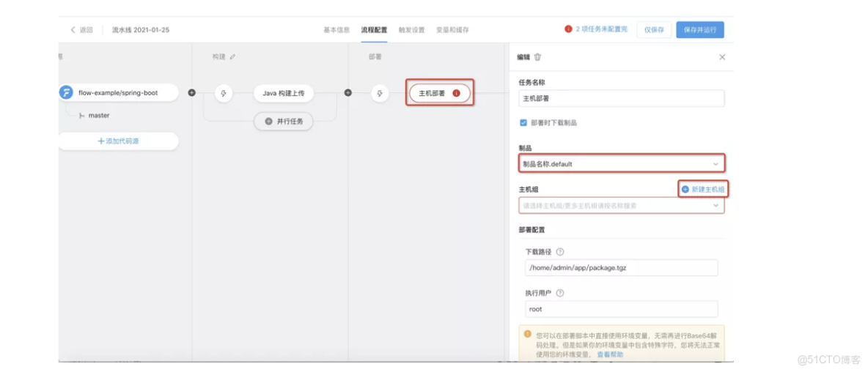The image size is (868, 372).
Task: Click the 保存并运行 button
Action: [699, 29]
